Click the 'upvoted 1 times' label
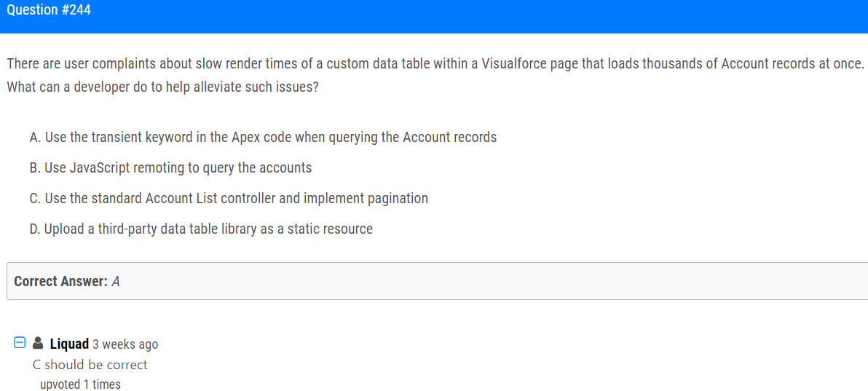The width and height of the screenshot is (868, 391). (x=80, y=384)
